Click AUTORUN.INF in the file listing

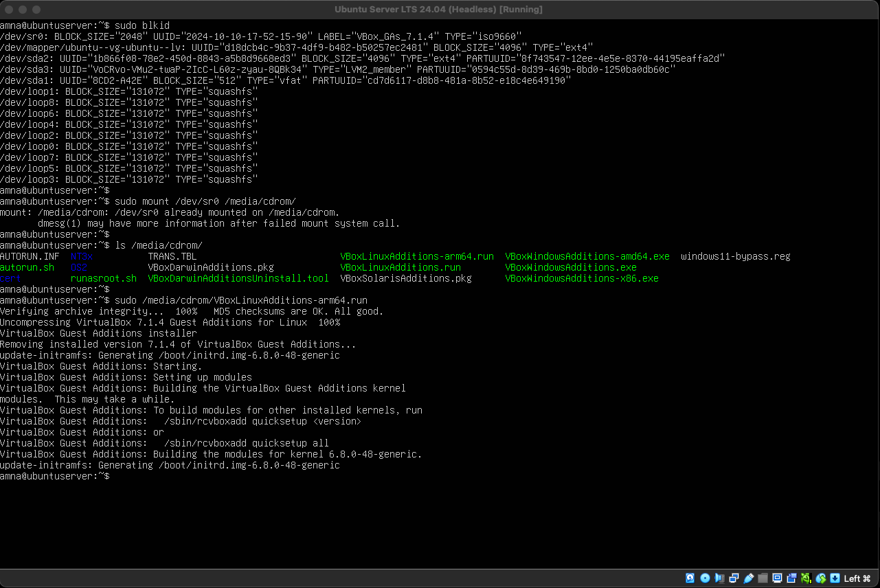click(30, 256)
